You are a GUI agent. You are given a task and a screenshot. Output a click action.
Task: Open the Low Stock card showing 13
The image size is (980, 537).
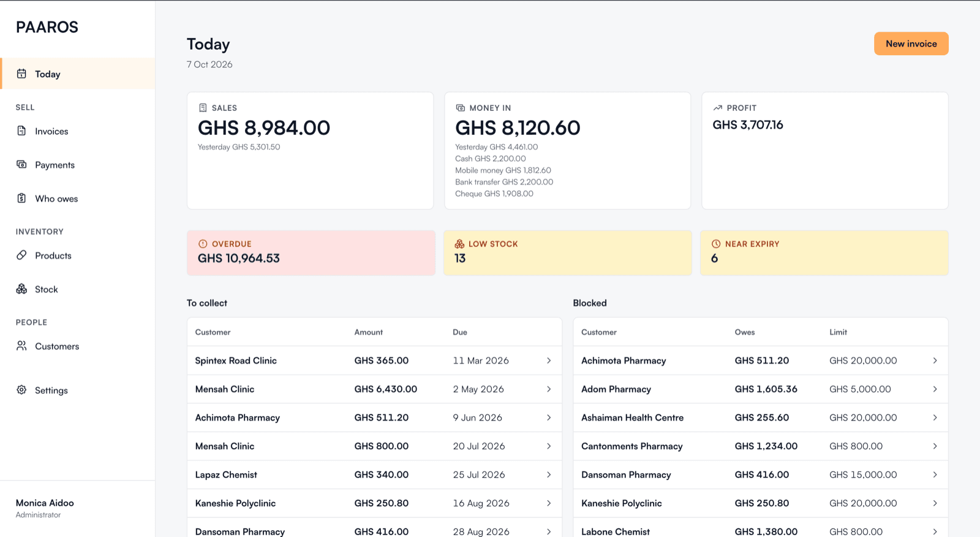click(568, 253)
